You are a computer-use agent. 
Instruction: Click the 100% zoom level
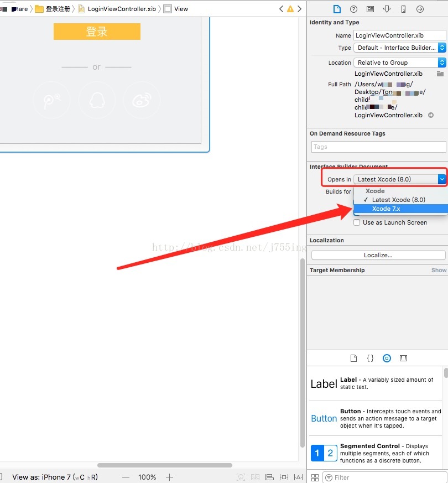coord(147,477)
